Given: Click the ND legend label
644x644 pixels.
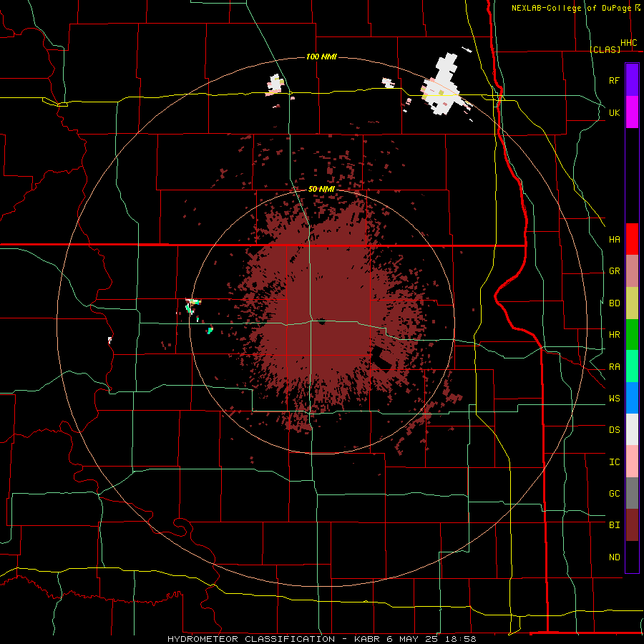Looking at the screenshot, I should pyautogui.click(x=614, y=557).
